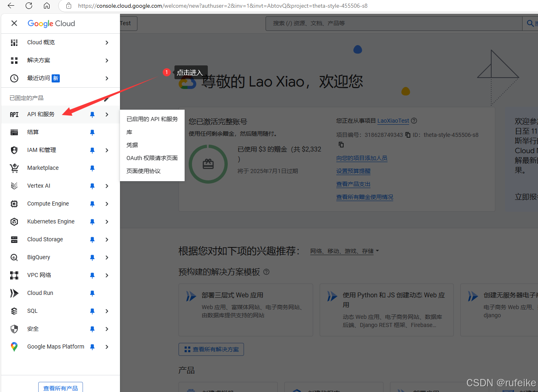Click the search resources input field
Screen dimensions: 538x392
point(394,23)
